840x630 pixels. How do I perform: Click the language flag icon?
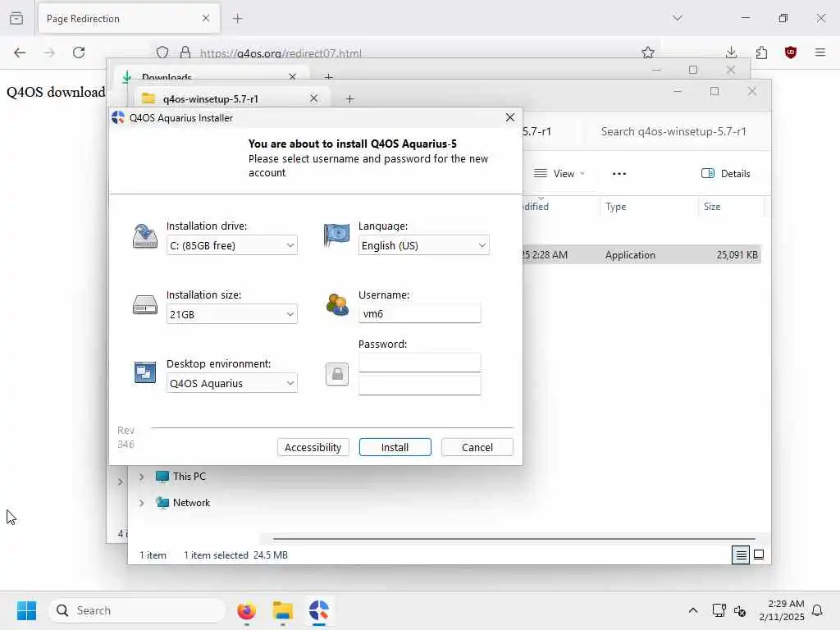(x=336, y=235)
